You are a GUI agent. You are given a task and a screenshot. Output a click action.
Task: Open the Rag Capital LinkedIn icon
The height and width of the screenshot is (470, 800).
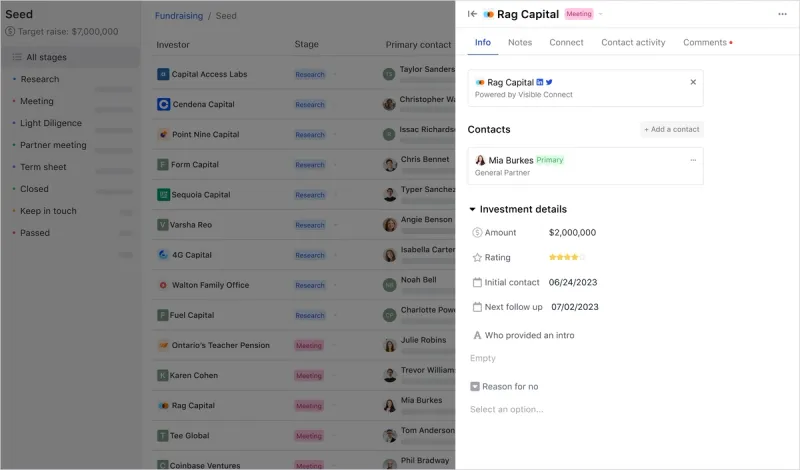coord(540,82)
